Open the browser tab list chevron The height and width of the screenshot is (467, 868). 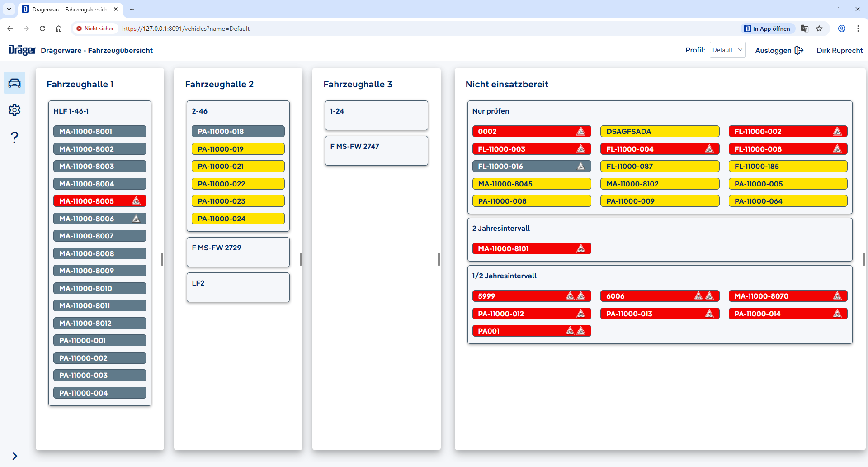pos(9,9)
